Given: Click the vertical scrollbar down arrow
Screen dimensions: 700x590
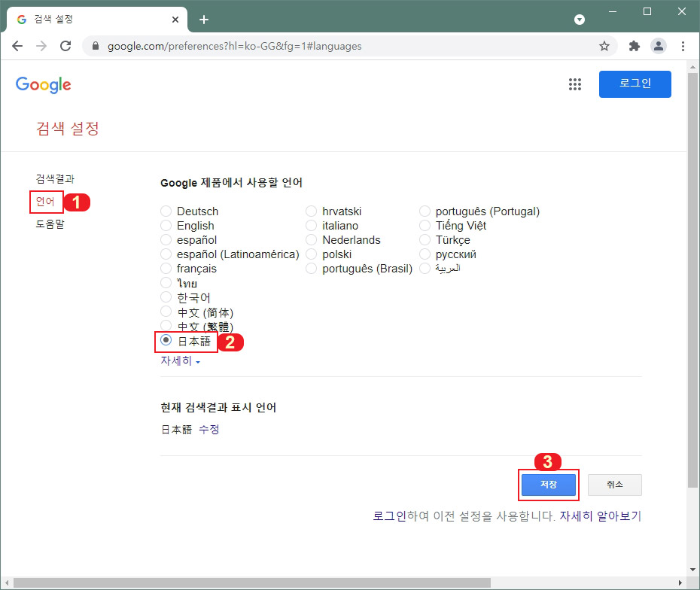Looking at the screenshot, I should pyautogui.click(x=692, y=570).
